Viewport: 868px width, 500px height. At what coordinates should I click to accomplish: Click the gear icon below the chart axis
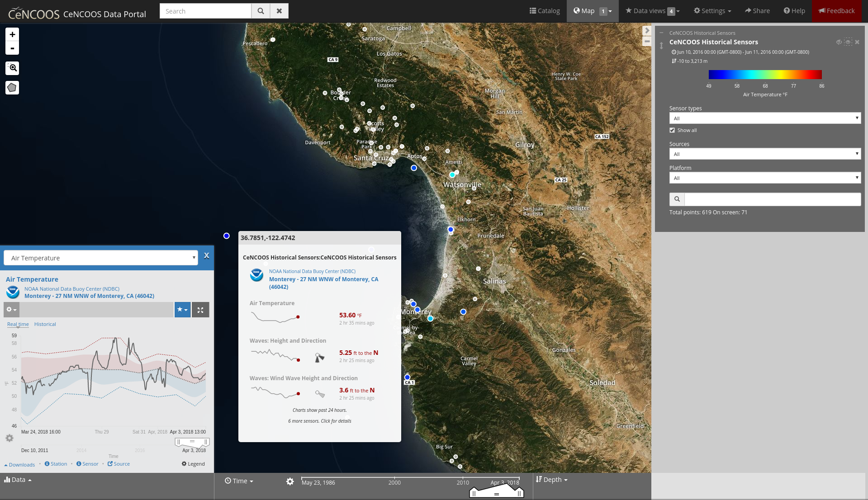coord(9,438)
